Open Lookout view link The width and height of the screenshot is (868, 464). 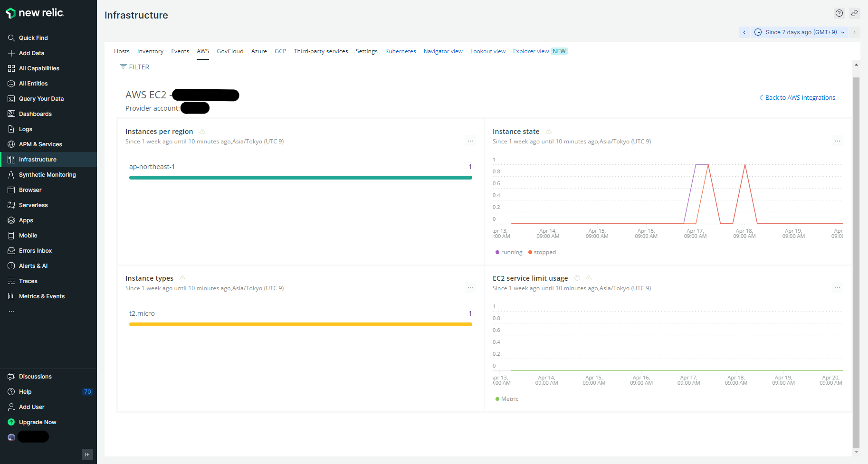488,51
